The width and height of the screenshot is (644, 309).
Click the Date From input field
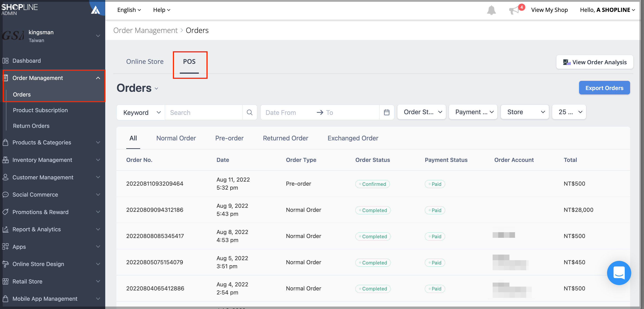tap(288, 112)
